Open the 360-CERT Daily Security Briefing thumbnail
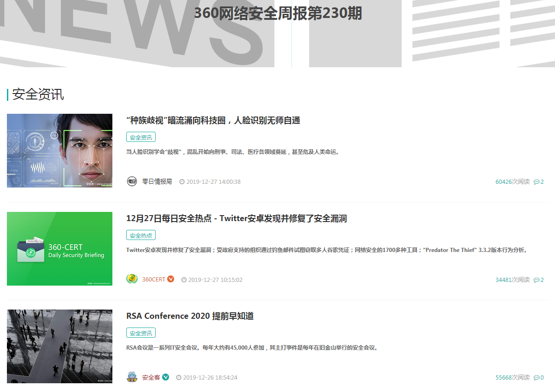 [x=59, y=249]
